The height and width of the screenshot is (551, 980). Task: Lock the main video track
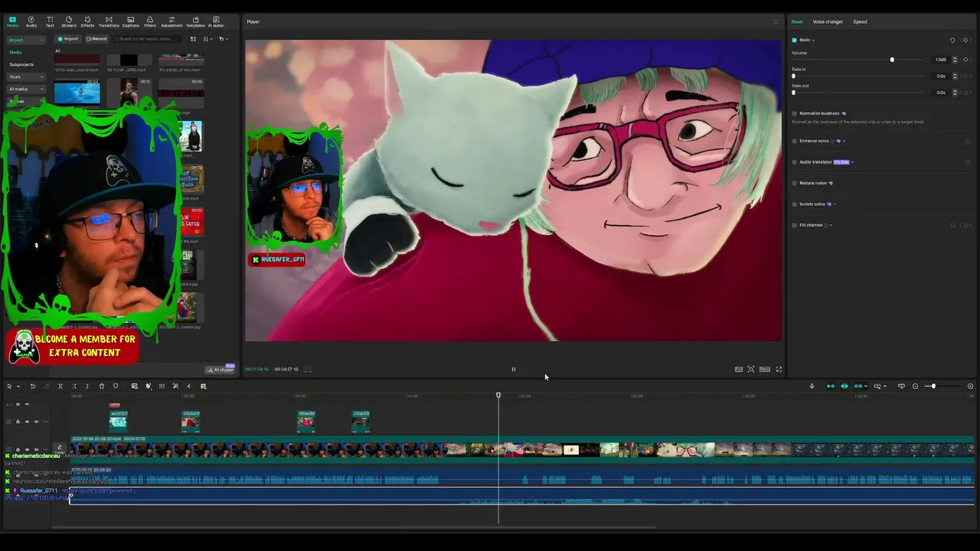(18, 449)
